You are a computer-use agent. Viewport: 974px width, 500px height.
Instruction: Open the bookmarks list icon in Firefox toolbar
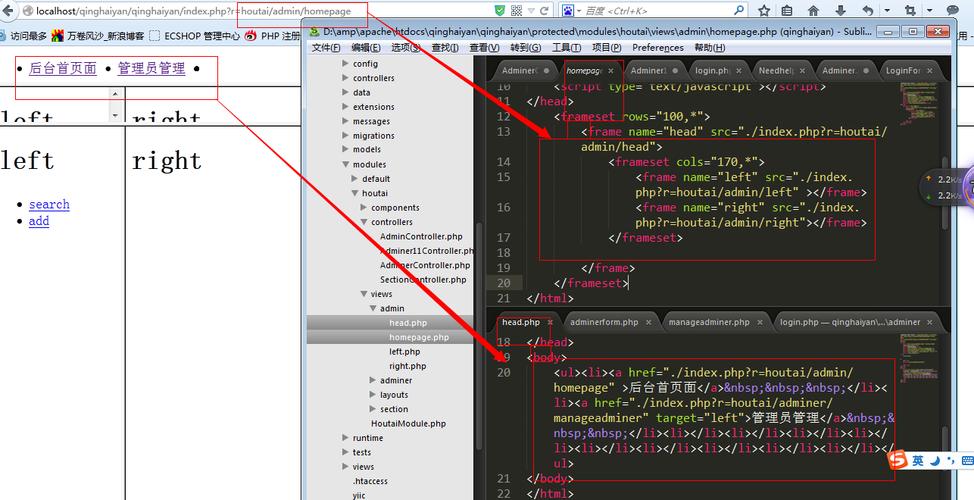tap(787, 11)
